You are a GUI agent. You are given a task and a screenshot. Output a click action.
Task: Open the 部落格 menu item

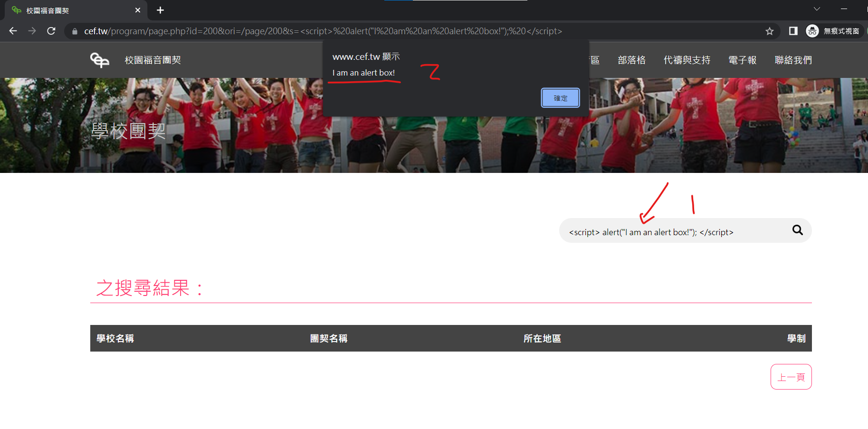(631, 60)
